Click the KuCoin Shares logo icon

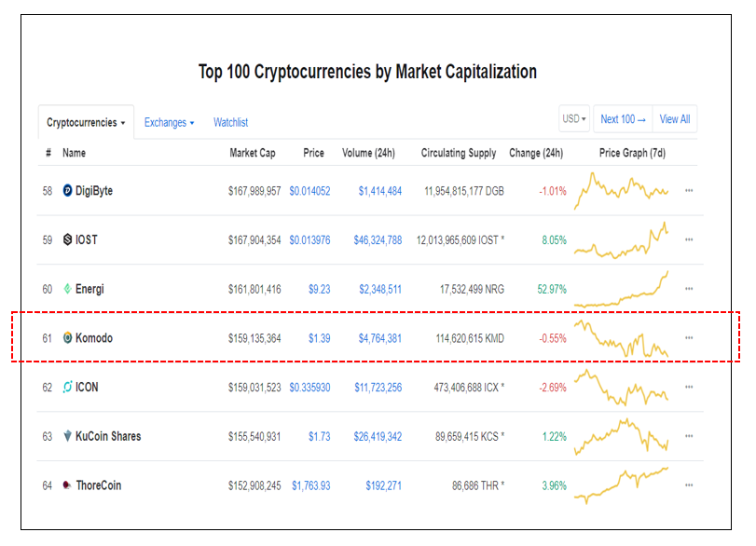click(x=67, y=436)
